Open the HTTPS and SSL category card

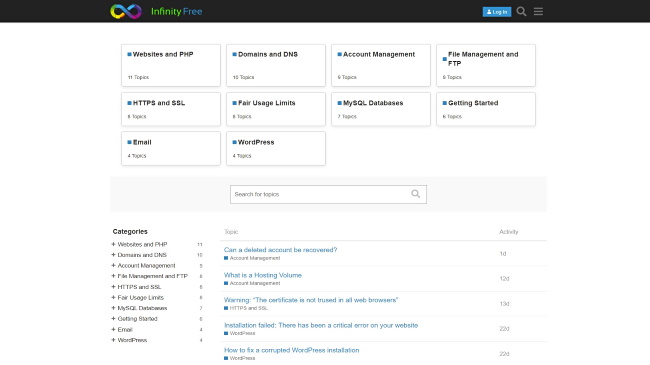[x=171, y=109]
